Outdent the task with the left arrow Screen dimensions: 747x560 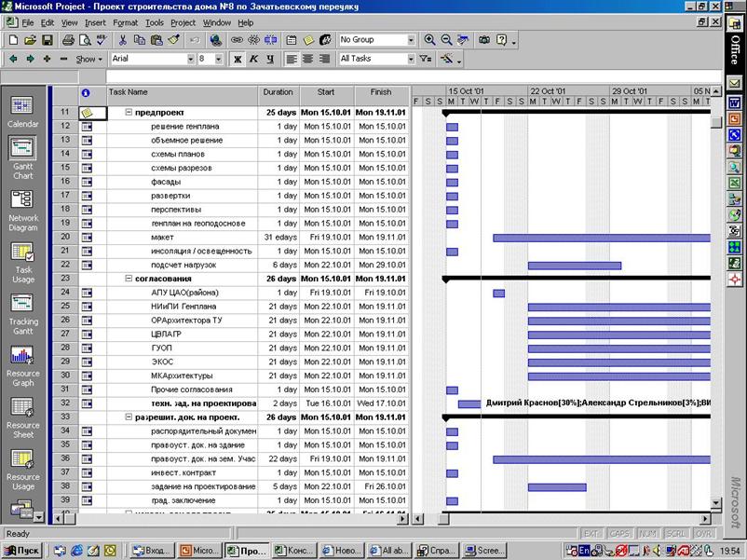point(13,59)
